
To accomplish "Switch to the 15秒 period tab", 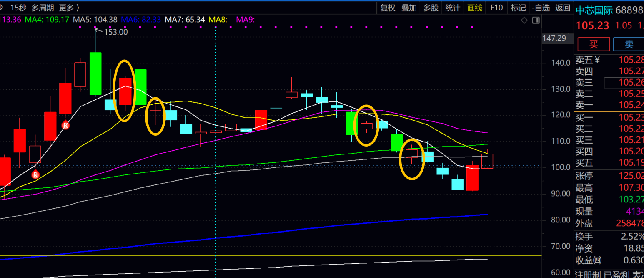I will tap(18, 8).
